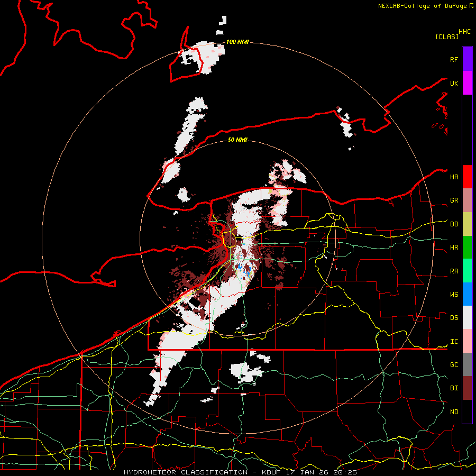Click the DS legend label

tap(454, 318)
